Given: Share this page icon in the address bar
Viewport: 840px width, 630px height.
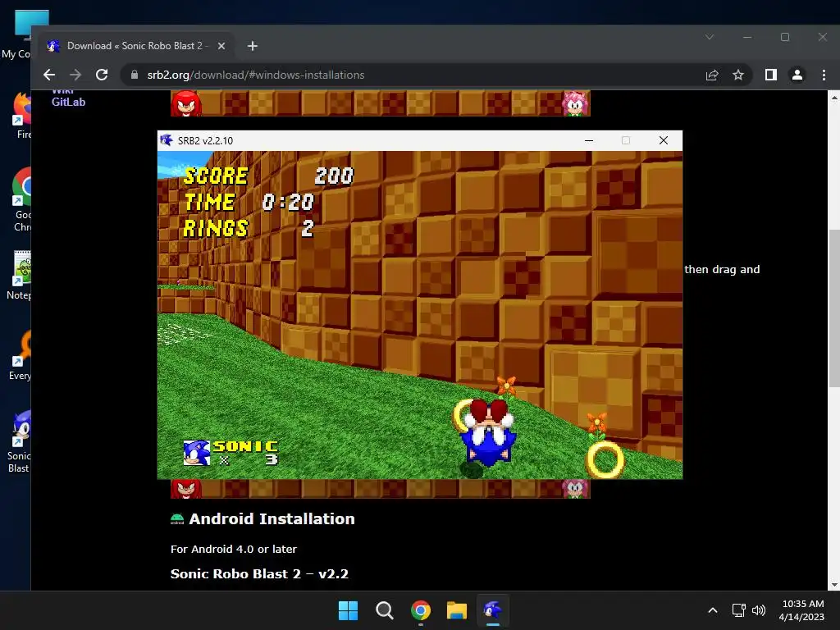Looking at the screenshot, I should pyautogui.click(x=712, y=75).
